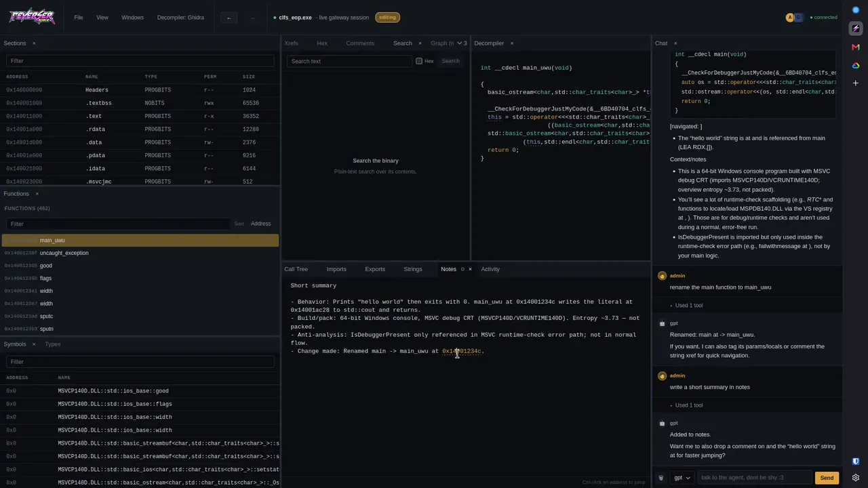
Task: Open Decompiler: Ghidra selector
Action: click(x=180, y=18)
